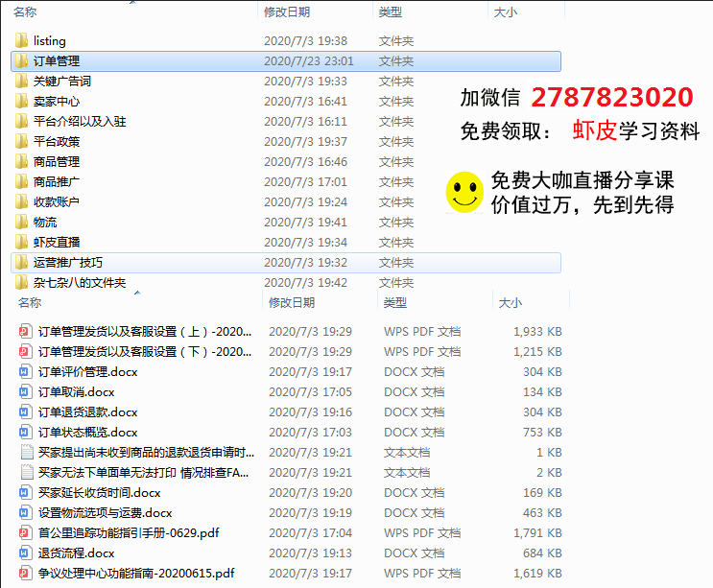Screen dimensions: 713x588
Task: Sort lower list by 大小 column
Action: click(x=511, y=303)
